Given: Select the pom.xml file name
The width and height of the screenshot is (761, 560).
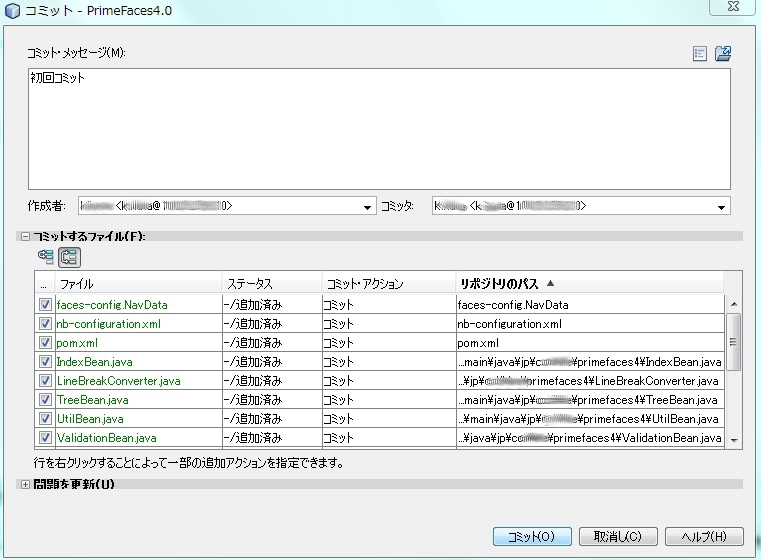Looking at the screenshot, I should point(77,343).
